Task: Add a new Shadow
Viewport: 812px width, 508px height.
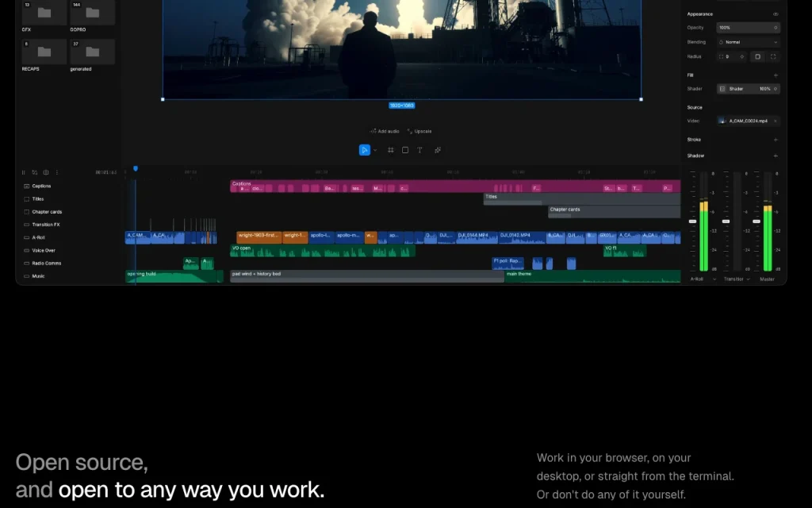Action: click(776, 156)
